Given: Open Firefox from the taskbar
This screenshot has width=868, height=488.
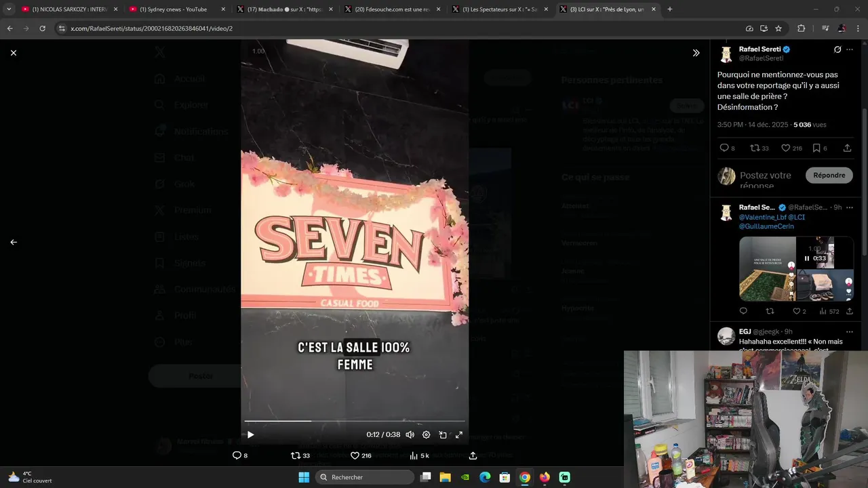Looking at the screenshot, I should pyautogui.click(x=545, y=477).
